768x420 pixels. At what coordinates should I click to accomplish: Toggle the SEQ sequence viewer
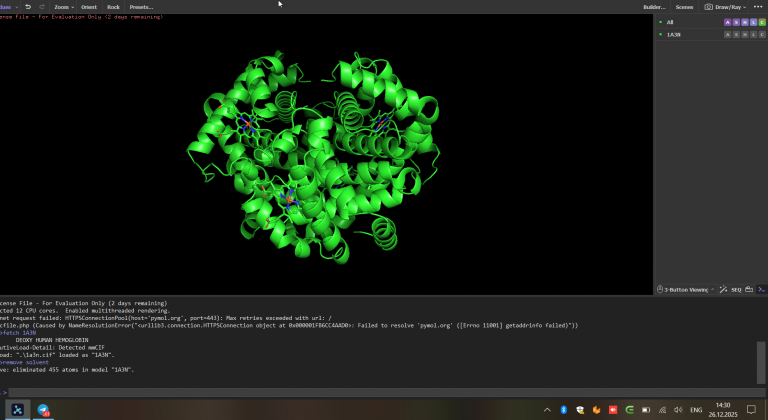[x=736, y=290]
